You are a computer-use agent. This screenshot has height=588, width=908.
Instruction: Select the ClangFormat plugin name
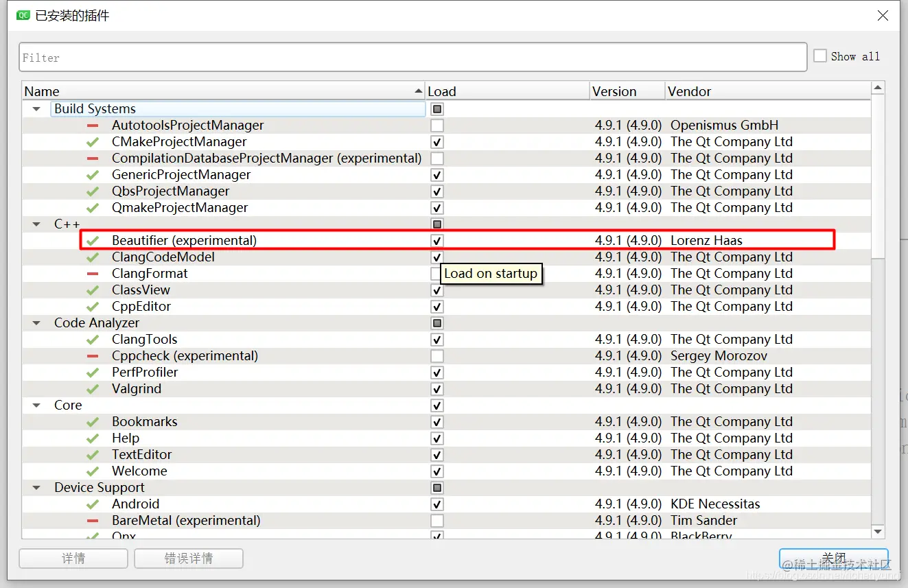(150, 274)
